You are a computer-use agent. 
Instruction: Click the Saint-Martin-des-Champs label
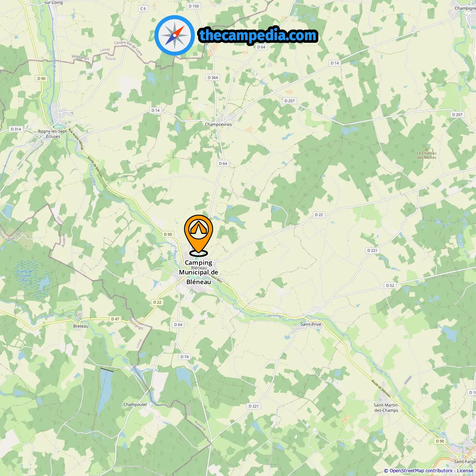click(386, 408)
